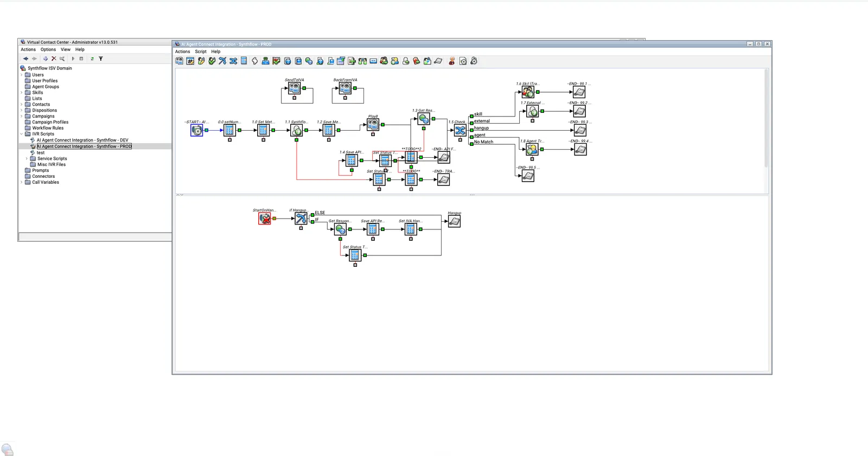Click the back arrow in Administrator toolbar
This screenshot has width=868, height=456.
(25, 59)
